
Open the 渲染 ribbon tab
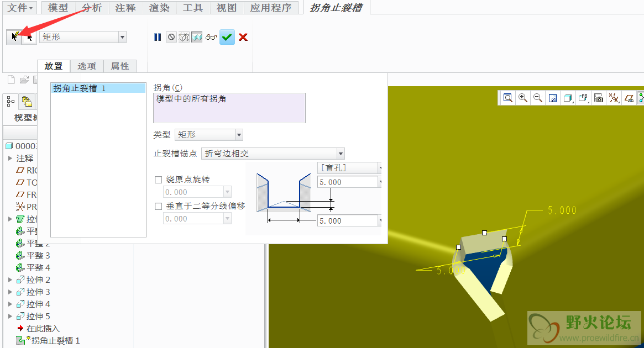pyautogui.click(x=159, y=8)
